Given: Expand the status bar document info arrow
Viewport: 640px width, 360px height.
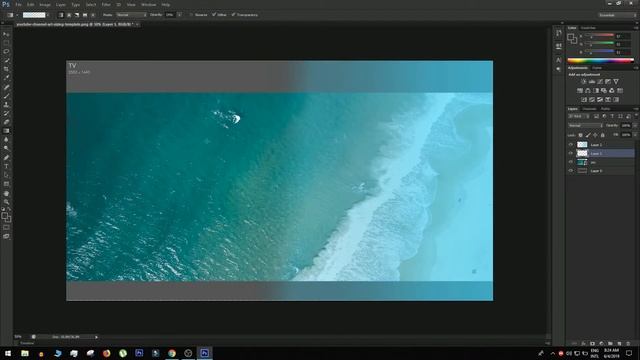Looking at the screenshot, I should point(96,337).
